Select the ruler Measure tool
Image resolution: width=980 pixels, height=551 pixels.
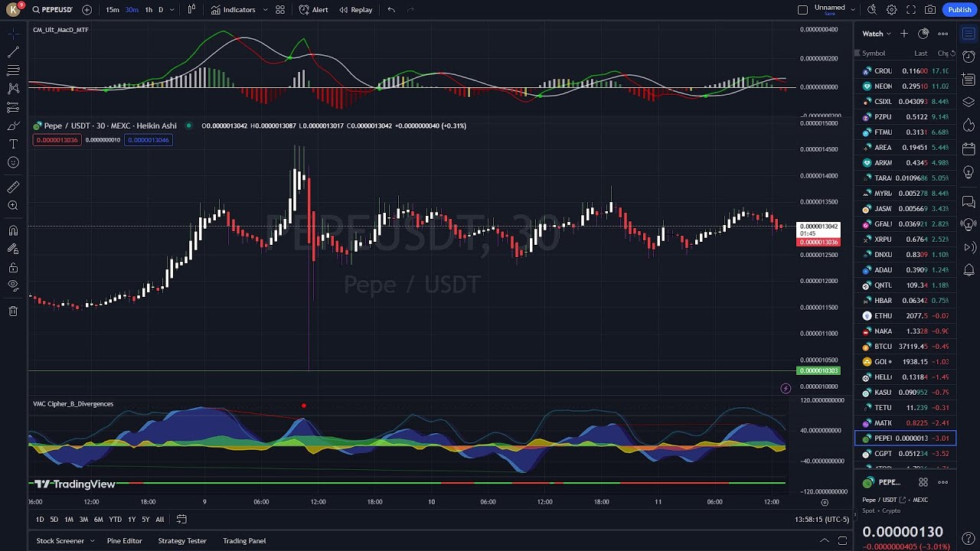tap(13, 187)
